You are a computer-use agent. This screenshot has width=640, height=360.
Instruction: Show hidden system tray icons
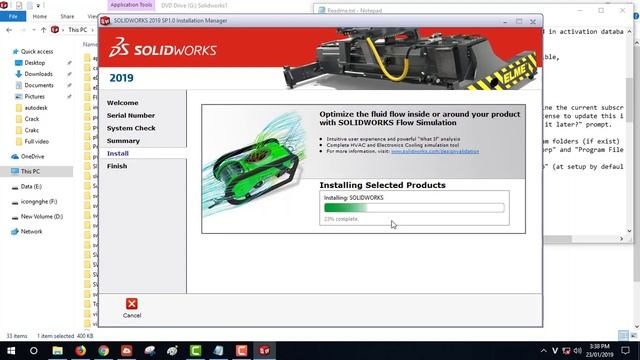tap(544, 351)
